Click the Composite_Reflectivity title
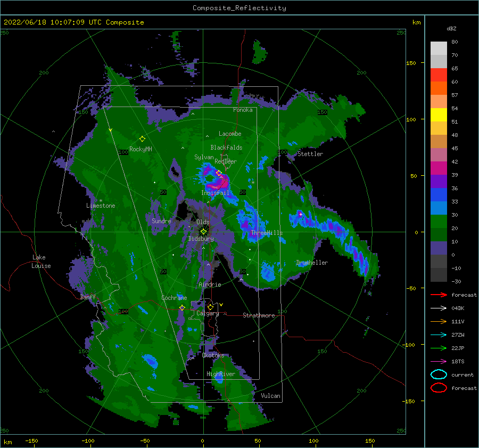The width and height of the screenshot is (479, 448). coord(240,8)
